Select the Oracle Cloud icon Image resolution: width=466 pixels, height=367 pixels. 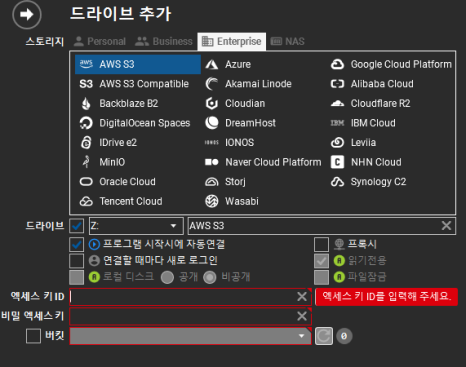(x=86, y=182)
